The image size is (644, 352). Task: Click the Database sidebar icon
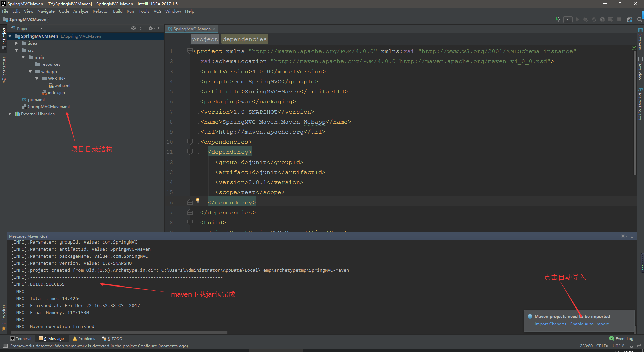pyautogui.click(x=640, y=30)
